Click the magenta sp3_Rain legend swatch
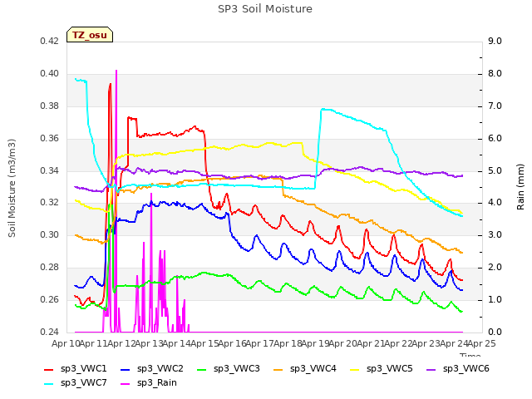The height and width of the screenshot is (399, 532). tap(126, 384)
